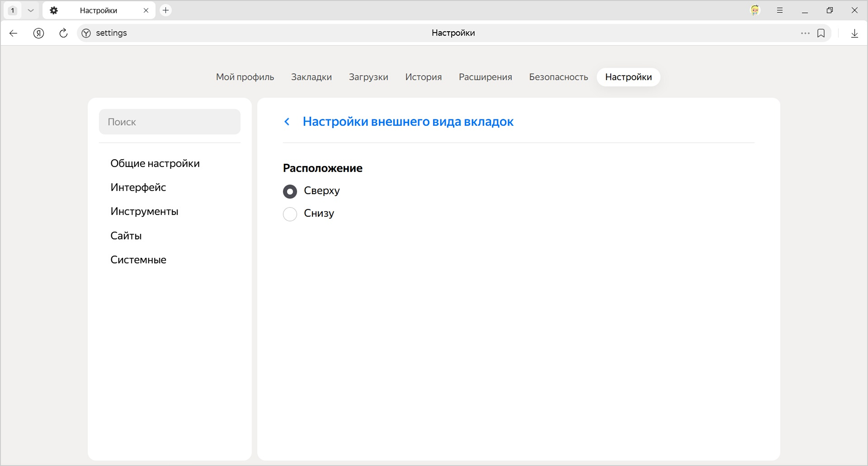
Task: Click the Поиск settings search field
Action: (169, 122)
